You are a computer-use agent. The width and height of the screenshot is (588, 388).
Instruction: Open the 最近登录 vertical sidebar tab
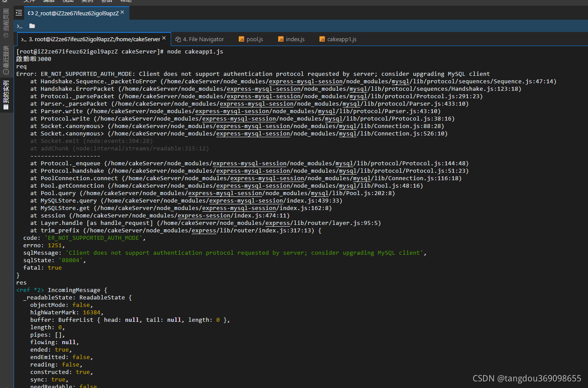(6, 59)
